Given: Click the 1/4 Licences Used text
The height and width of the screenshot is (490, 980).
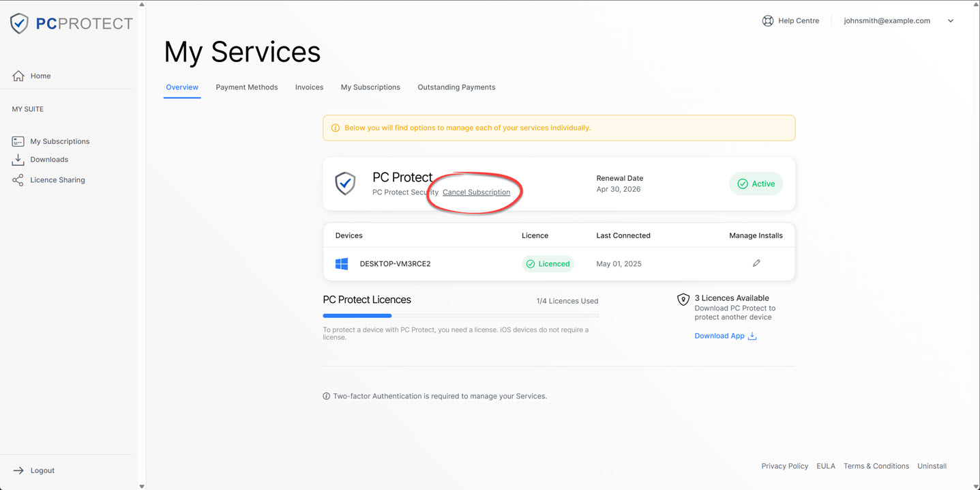Looking at the screenshot, I should (567, 301).
